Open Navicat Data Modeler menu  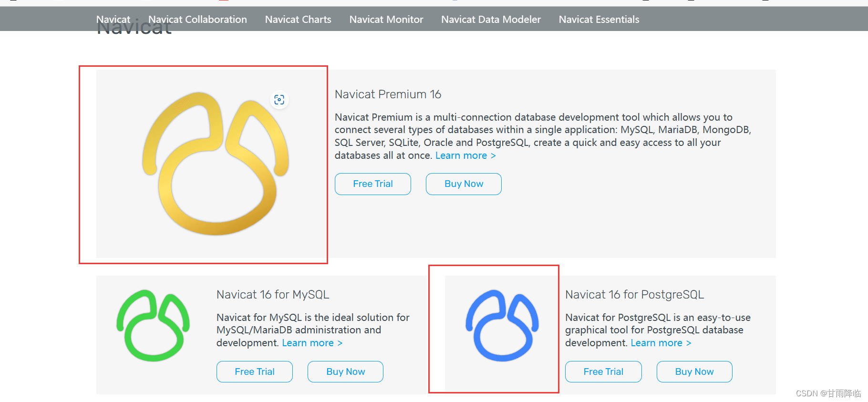tap(491, 20)
